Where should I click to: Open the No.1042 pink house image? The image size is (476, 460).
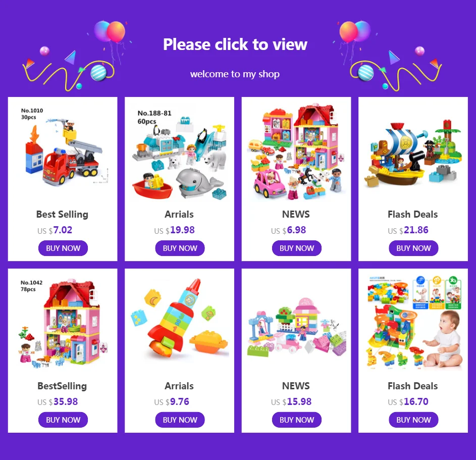[x=63, y=323]
